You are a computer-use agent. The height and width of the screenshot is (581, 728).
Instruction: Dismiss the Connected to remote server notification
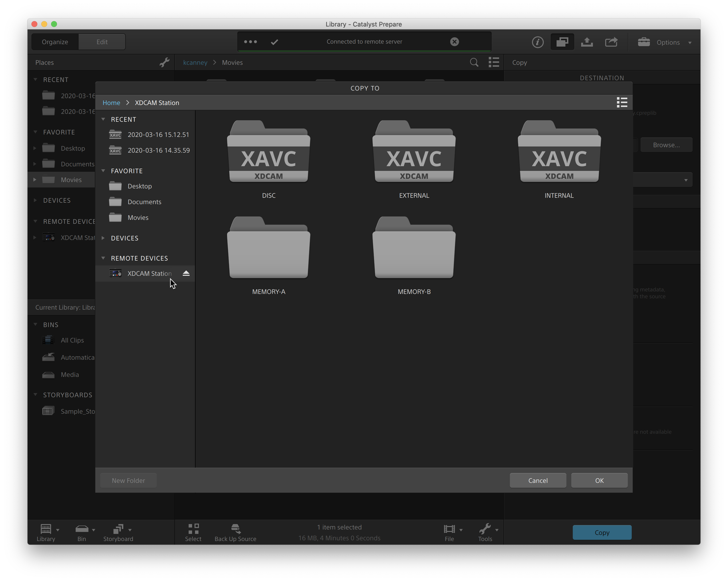[454, 41]
